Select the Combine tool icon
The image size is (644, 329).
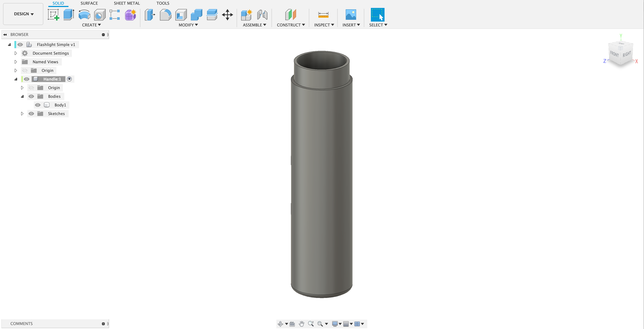click(197, 15)
